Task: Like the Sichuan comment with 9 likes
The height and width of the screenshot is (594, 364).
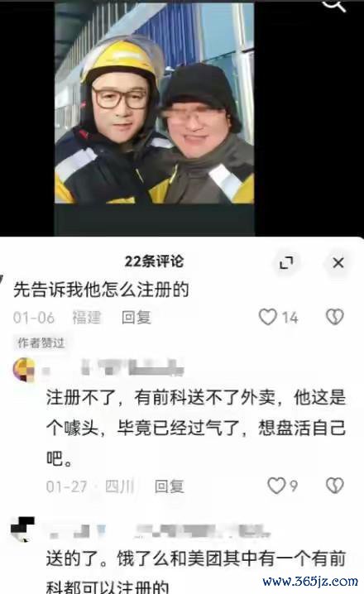Action: pyautogui.click(x=276, y=486)
